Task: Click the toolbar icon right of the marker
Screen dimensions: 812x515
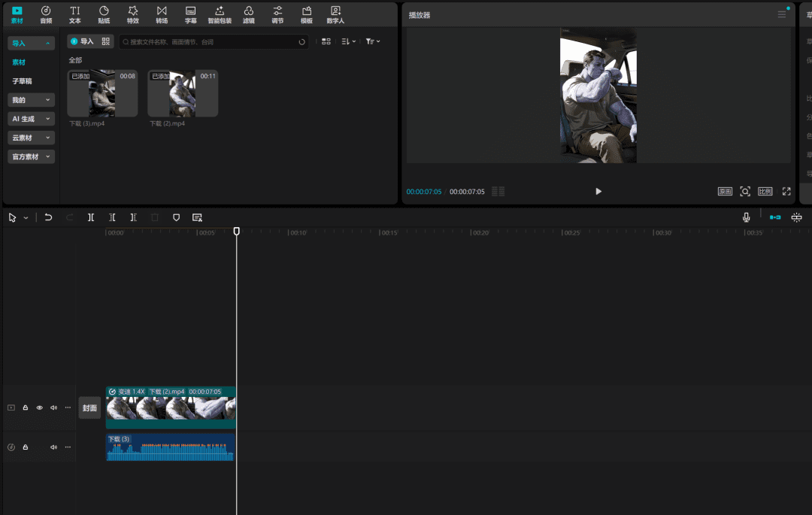Action: tap(197, 217)
